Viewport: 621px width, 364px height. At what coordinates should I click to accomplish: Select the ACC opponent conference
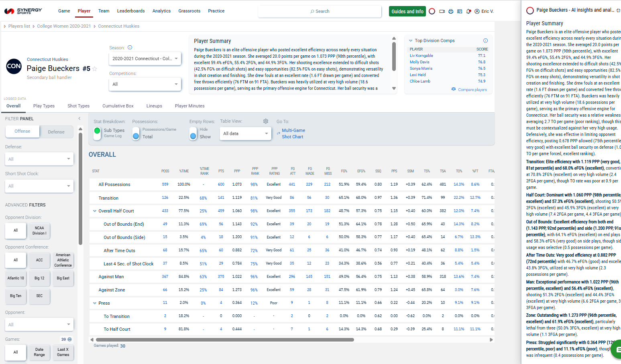tap(39, 260)
